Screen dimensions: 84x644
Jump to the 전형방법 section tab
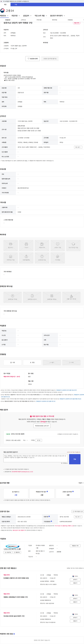(70, 20)
